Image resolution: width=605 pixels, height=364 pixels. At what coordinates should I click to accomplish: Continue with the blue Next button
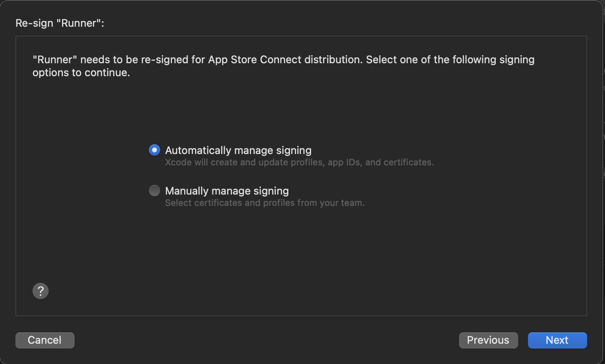click(x=557, y=340)
